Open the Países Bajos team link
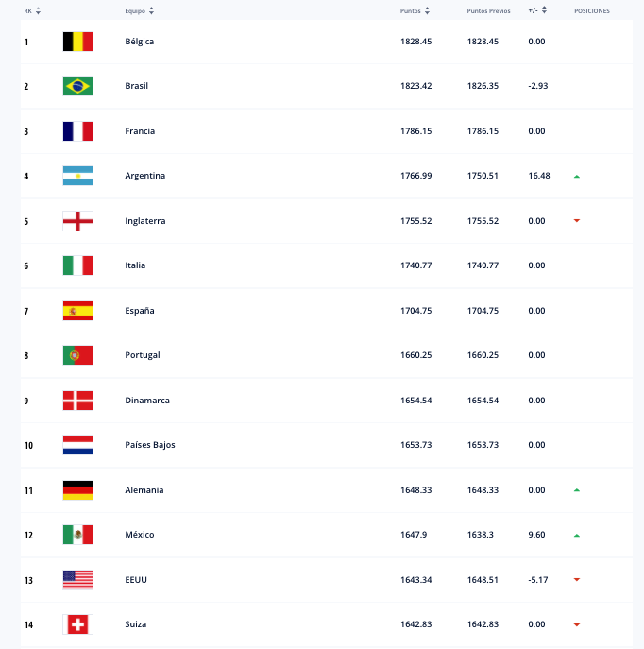Viewport: 644px width, 649px height. [x=150, y=445]
